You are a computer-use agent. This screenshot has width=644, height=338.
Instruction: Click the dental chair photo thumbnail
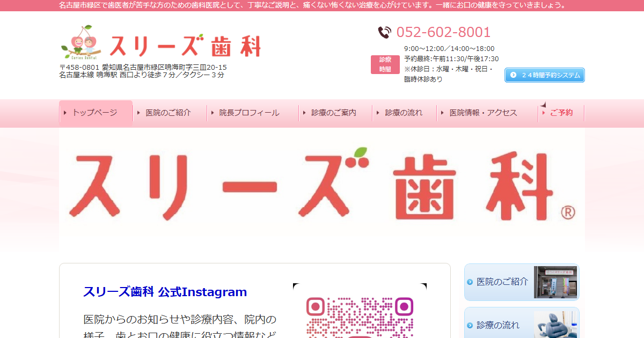(555, 324)
